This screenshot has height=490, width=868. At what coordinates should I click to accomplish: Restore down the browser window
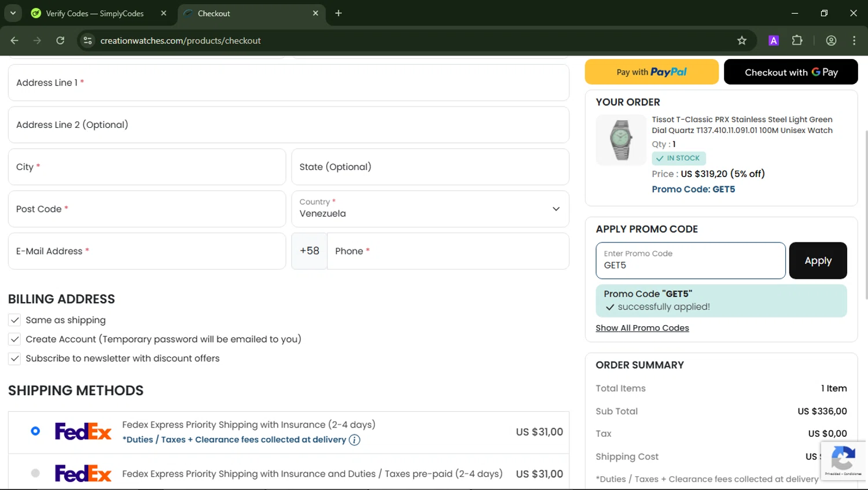(824, 13)
